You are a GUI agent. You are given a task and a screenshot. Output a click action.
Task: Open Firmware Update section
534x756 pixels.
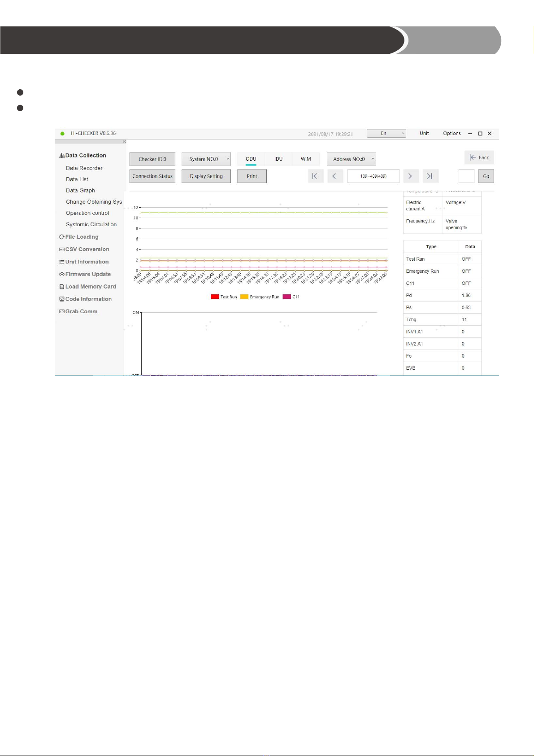88,274
